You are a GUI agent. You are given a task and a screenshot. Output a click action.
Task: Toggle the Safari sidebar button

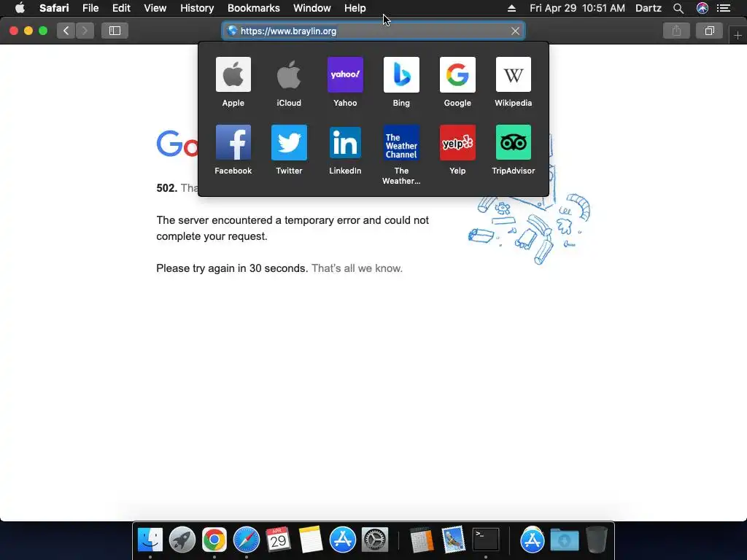point(115,31)
